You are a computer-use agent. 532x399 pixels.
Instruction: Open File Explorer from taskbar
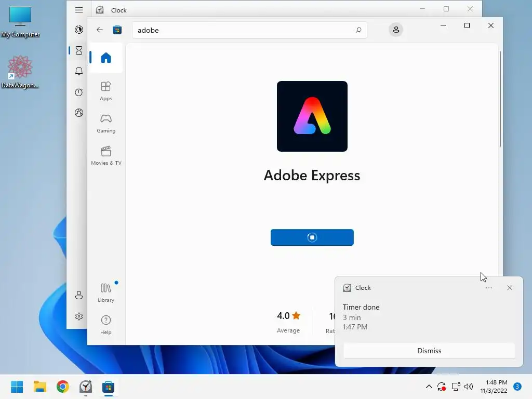pyautogui.click(x=39, y=387)
